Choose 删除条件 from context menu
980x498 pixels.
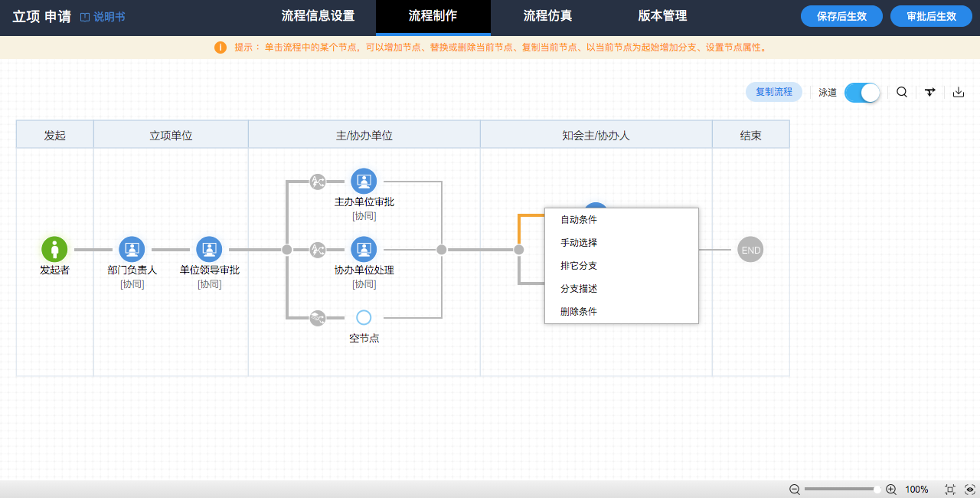click(x=622, y=312)
